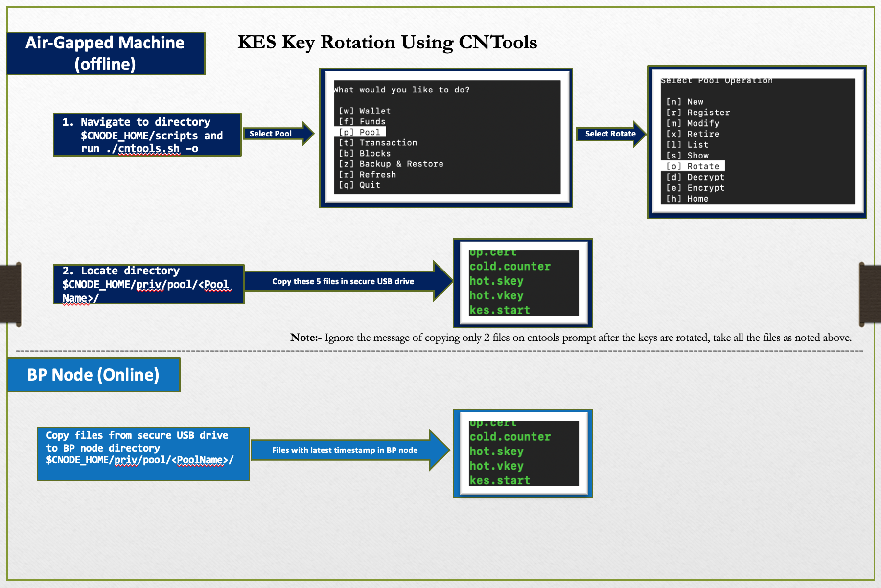The image size is (881, 588).
Task: Click the kes.start file name
Action: pos(499,310)
